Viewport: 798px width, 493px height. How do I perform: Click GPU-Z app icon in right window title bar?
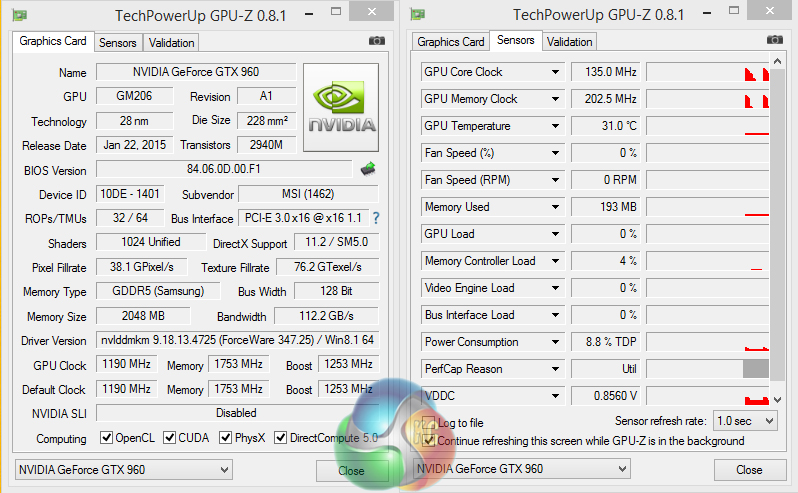click(x=418, y=14)
